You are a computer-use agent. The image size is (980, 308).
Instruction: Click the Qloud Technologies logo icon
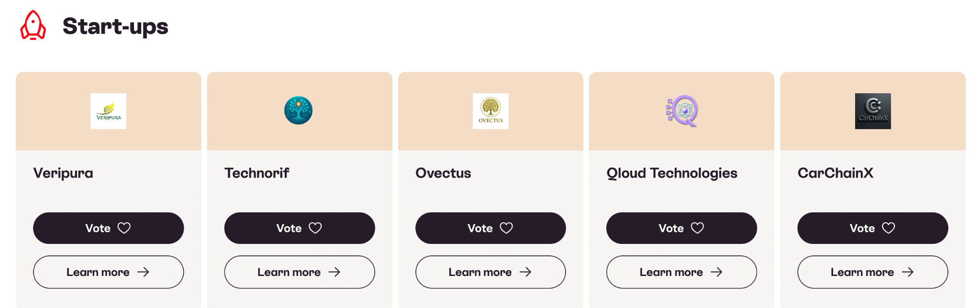682,111
